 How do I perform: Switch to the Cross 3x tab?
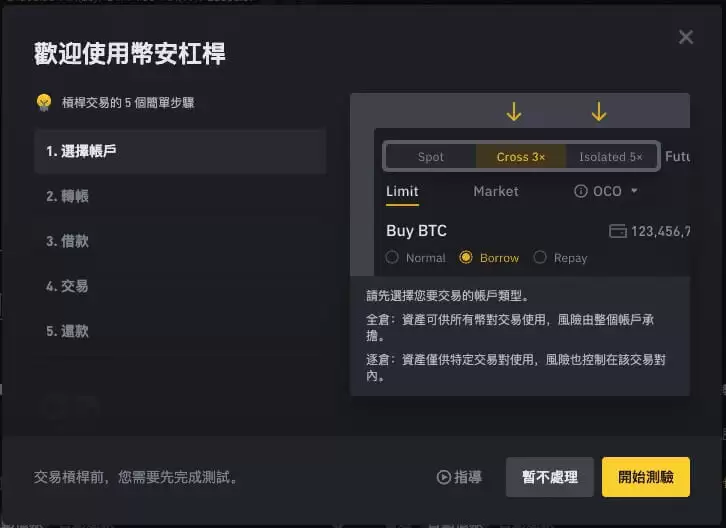pos(521,157)
